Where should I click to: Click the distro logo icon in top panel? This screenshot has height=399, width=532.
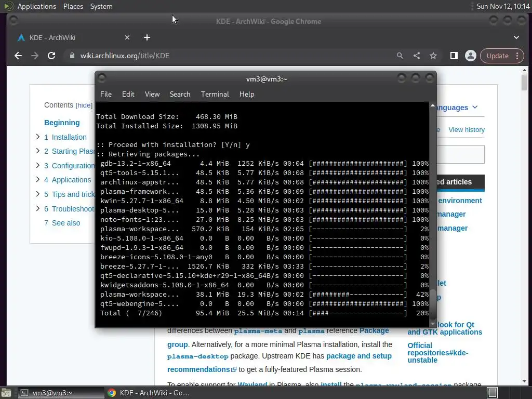[x=8, y=6]
